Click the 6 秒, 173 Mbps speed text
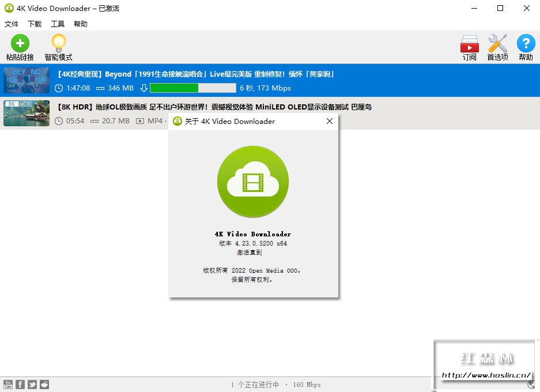 266,88
